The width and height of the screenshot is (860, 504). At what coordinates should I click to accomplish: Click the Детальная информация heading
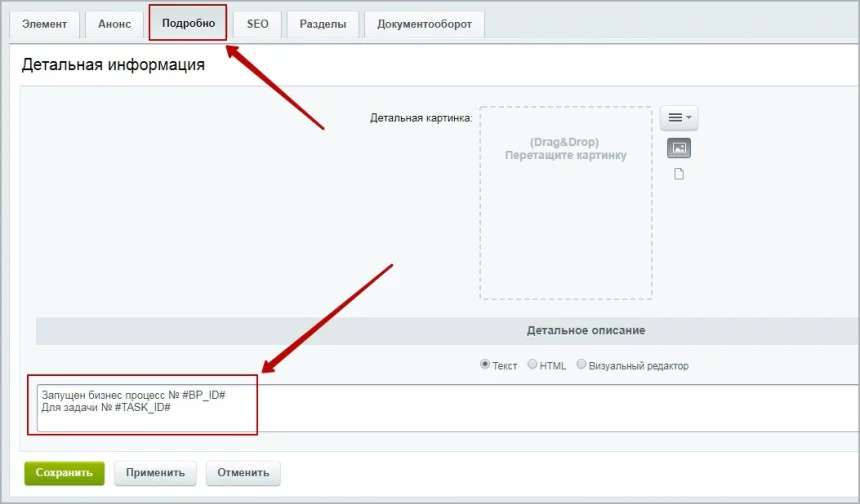(x=113, y=65)
